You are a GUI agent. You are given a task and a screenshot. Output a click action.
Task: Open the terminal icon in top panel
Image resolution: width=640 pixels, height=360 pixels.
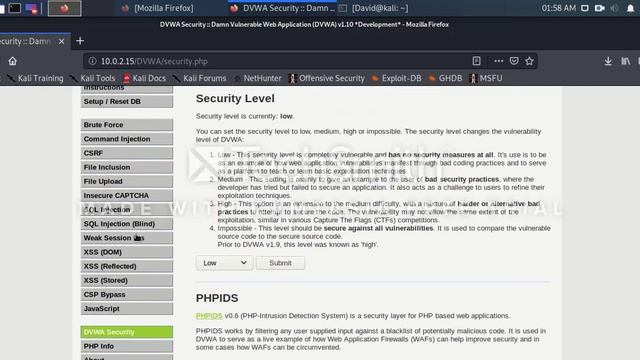click(x=15, y=8)
